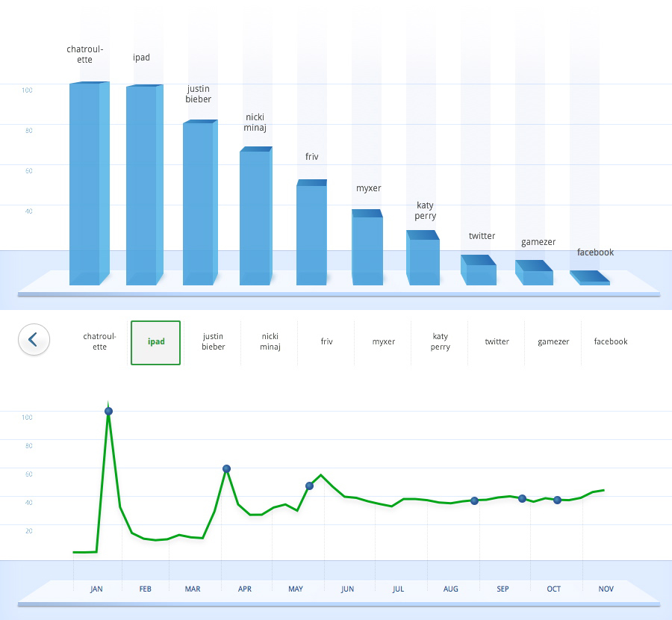672x620 pixels.
Task: Click the back arrow button
Action: (34, 340)
